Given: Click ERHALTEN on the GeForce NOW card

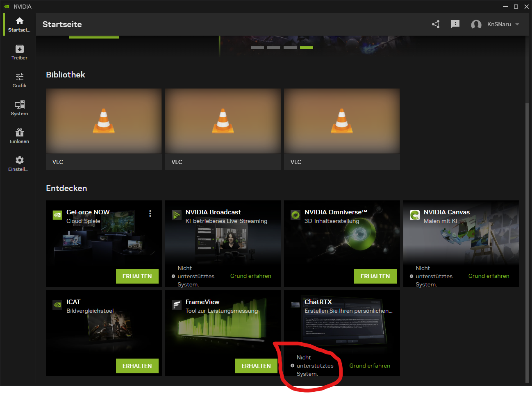Looking at the screenshot, I should pyautogui.click(x=137, y=276).
